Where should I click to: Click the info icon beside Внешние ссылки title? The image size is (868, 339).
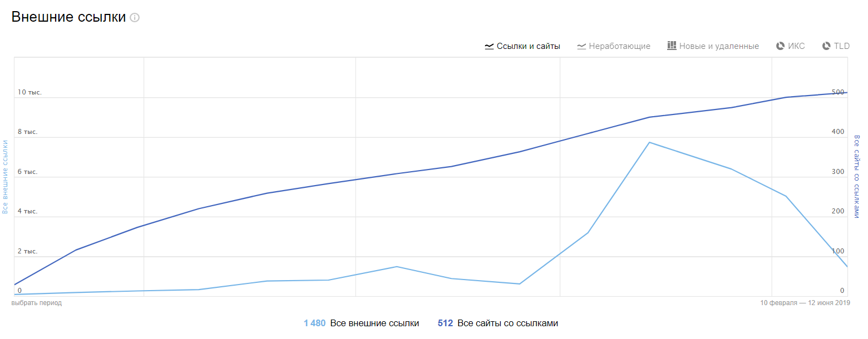point(135,18)
